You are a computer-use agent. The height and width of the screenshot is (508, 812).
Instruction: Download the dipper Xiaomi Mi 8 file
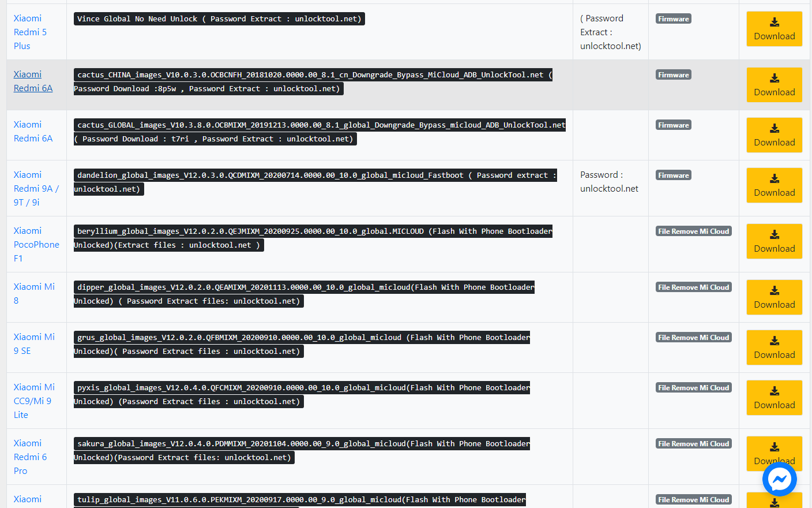click(774, 297)
